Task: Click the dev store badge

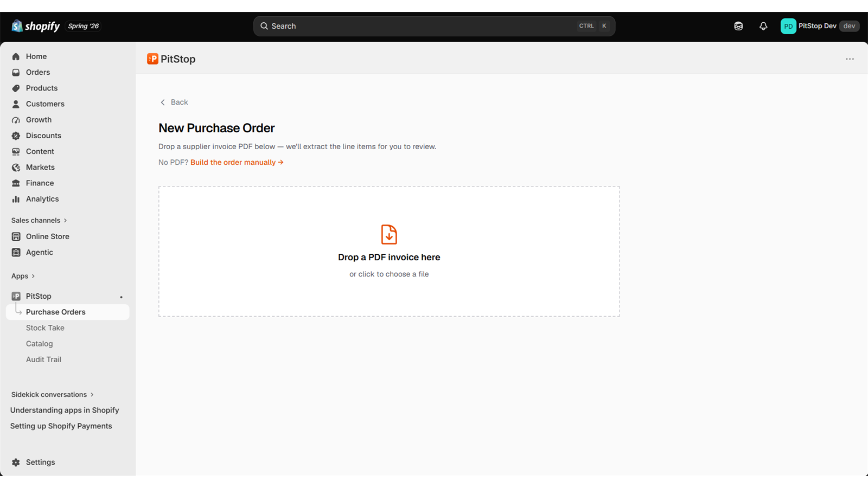Action: pos(849,26)
